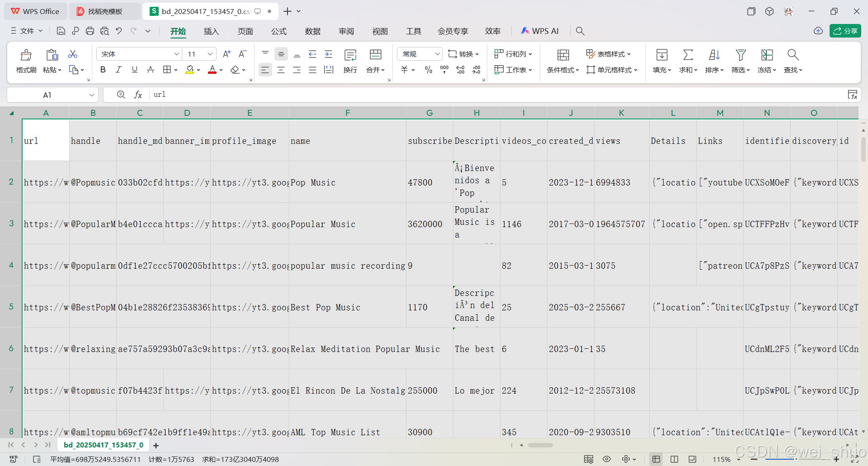
Task: Toggle Italic formatting
Action: coord(118,70)
